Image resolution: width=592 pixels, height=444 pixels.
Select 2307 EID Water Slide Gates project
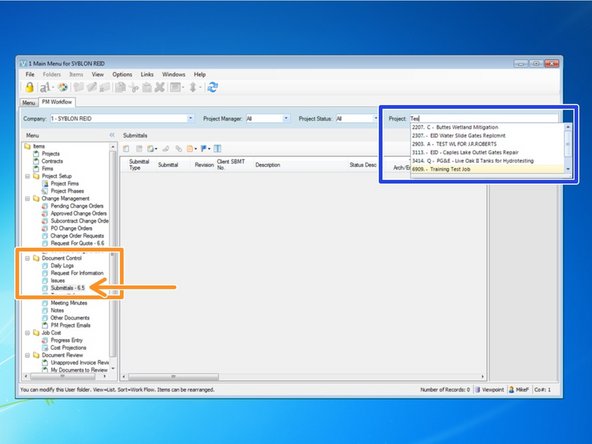487,136
